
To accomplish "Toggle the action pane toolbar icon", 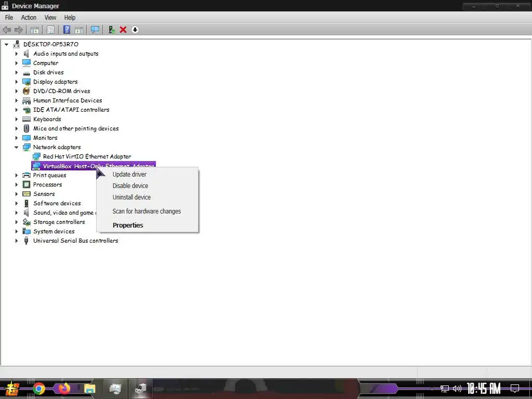I will pyautogui.click(x=79, y=30).
